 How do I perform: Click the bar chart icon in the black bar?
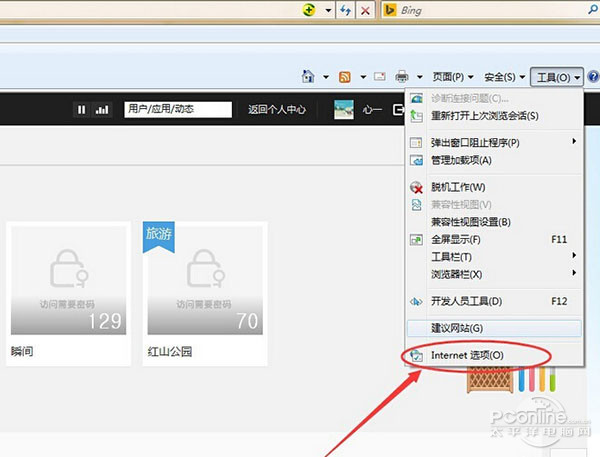[x=102, y=110]
